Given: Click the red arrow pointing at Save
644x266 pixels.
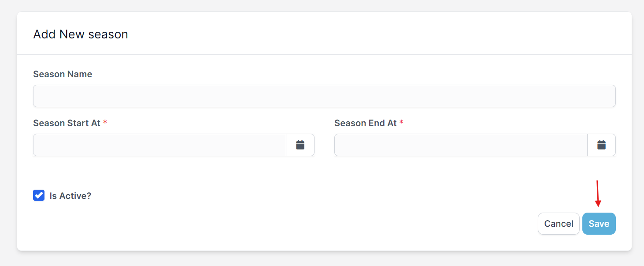Looking at the screenshot, I should [x=597, y=194].
